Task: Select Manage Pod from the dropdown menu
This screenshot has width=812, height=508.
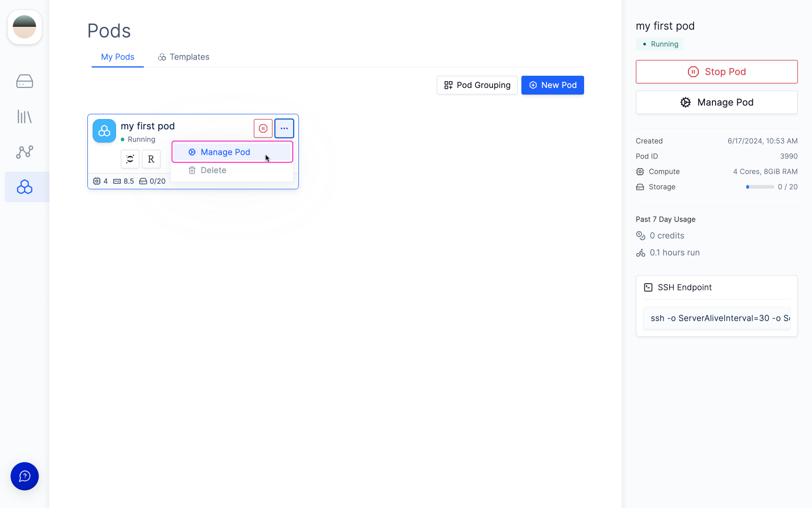Action: click(x=232, y=152)
